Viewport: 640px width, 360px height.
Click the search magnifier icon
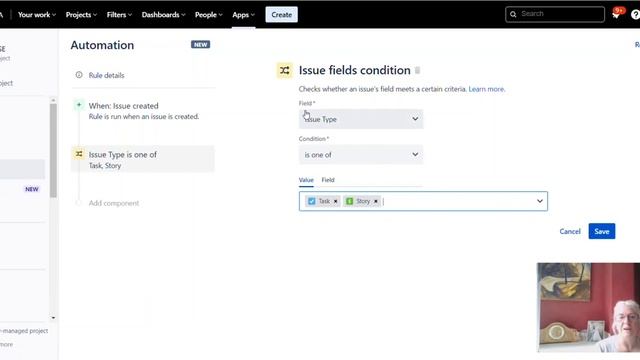pyautogui.click(x=513, y=14)
